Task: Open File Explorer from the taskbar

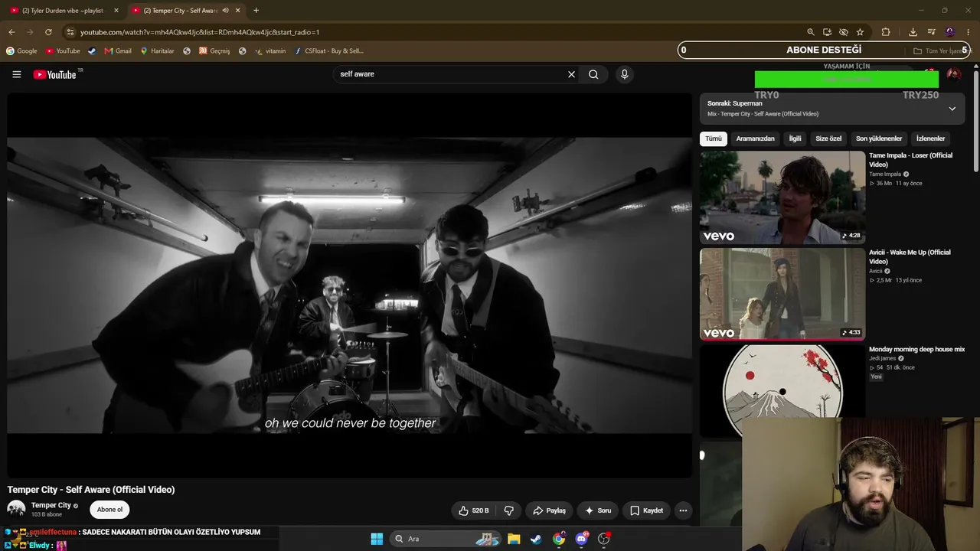Action: (x=514, y=539)
